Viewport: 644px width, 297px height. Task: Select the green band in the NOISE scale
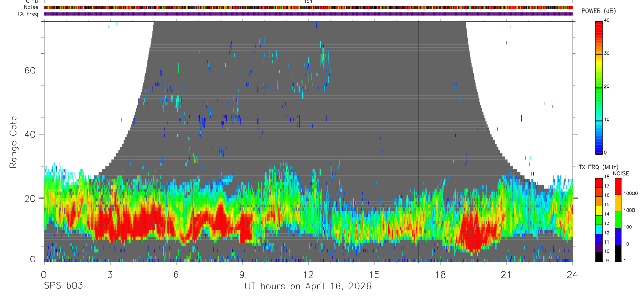click(618, 219)
